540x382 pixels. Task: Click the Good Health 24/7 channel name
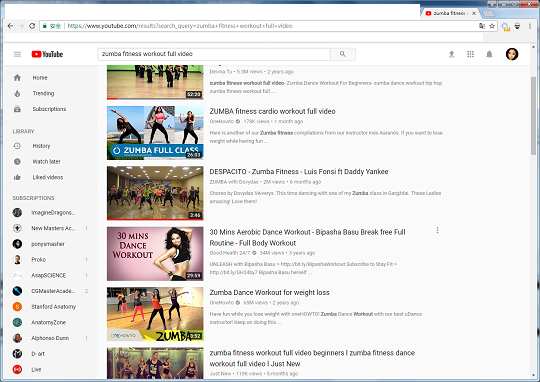click(230, 253)
